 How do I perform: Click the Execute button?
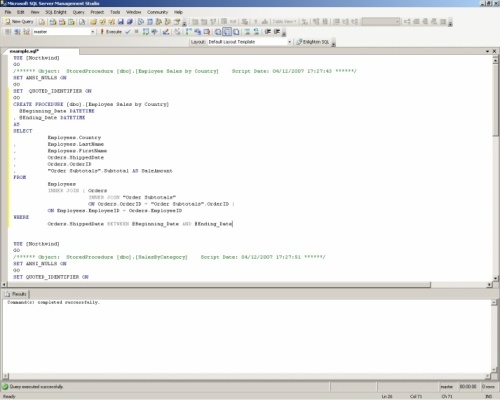(111, 32)
